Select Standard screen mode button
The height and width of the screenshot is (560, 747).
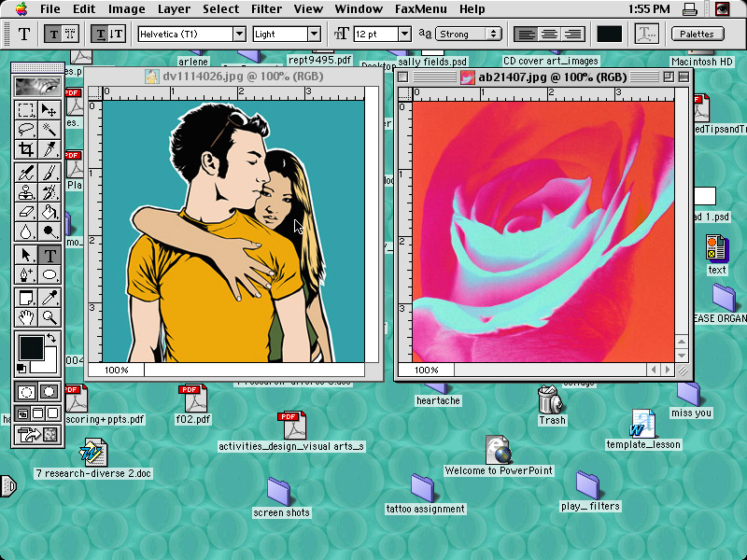click(x=22, y=413)
